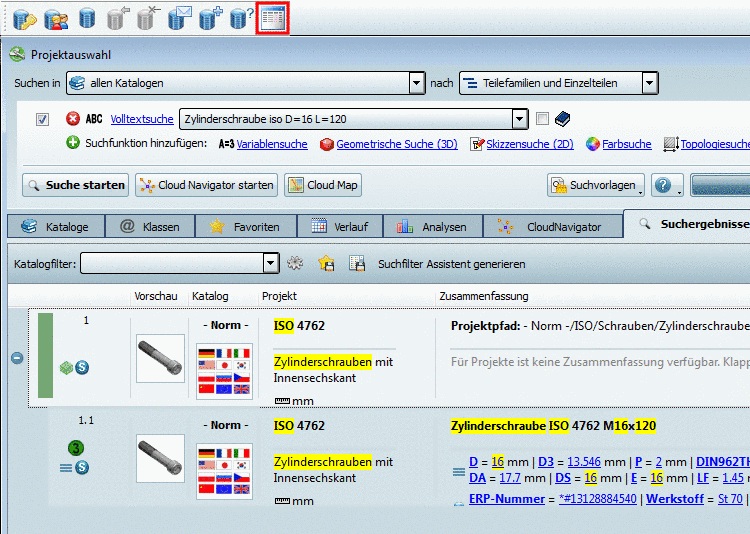Click the lines icon in result 1.1
This screenshot has height=534, width=750.
coord(66,467)
